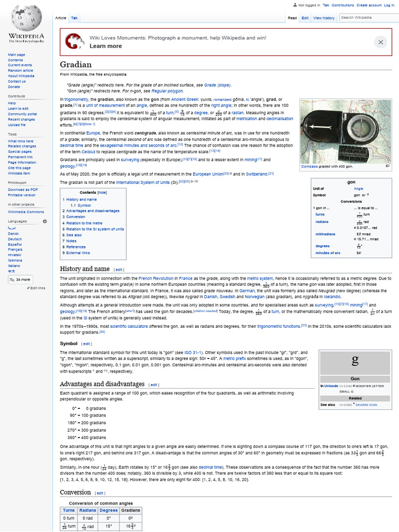Open International System of Units link

coord(142,182)
